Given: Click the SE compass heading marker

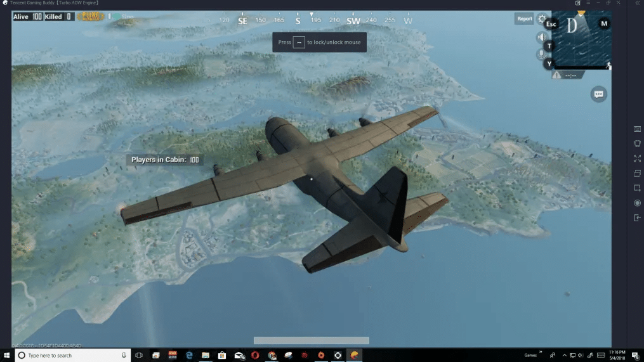Looking at the screenshot, I should tap(243, 20).
